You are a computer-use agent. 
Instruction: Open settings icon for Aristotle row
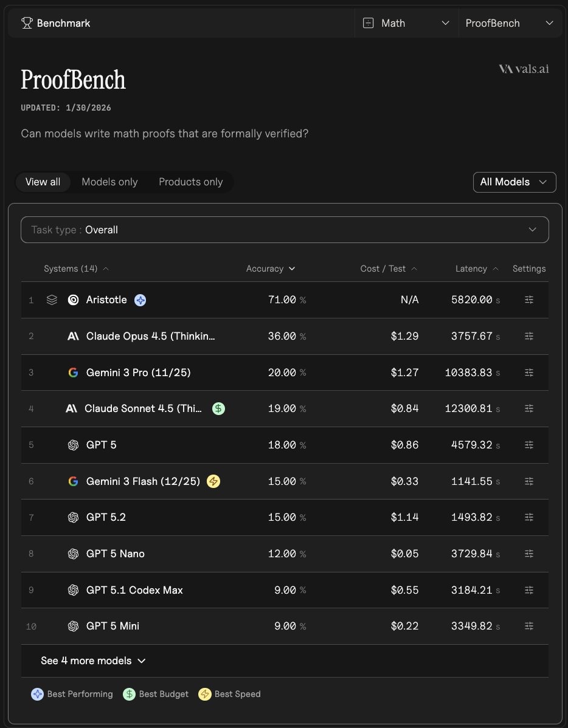coord(529,300)
